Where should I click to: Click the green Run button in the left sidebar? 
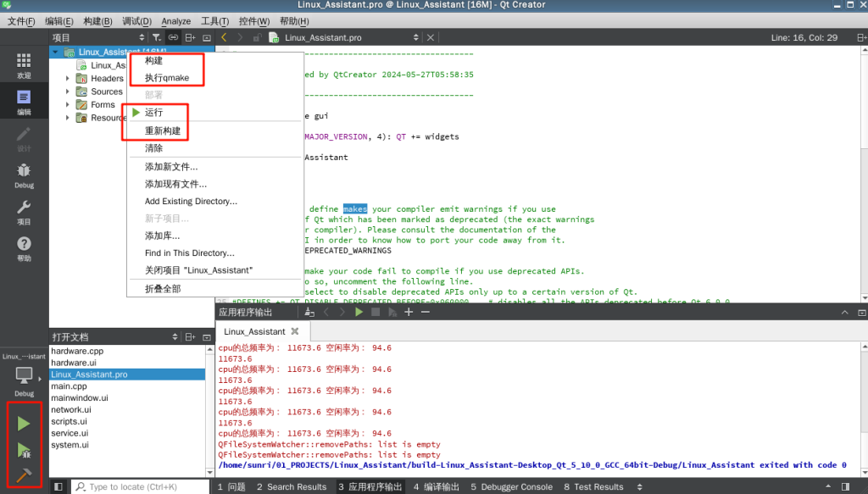(x=24, y=423)
